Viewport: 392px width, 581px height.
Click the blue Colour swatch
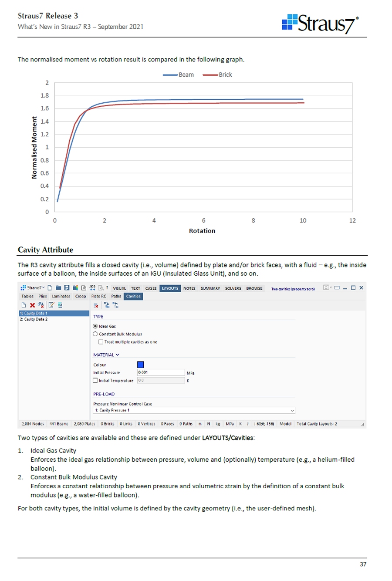tap(140, 365)
